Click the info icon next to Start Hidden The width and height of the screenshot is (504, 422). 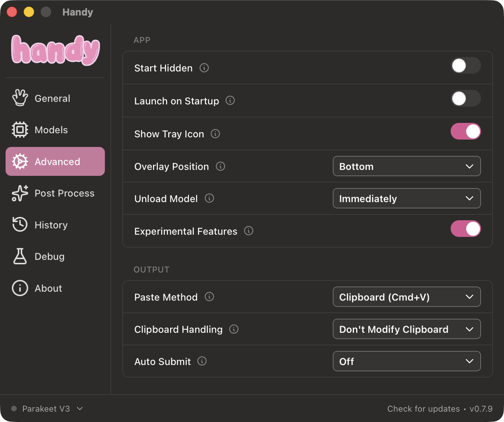click(x=204, y=68)
